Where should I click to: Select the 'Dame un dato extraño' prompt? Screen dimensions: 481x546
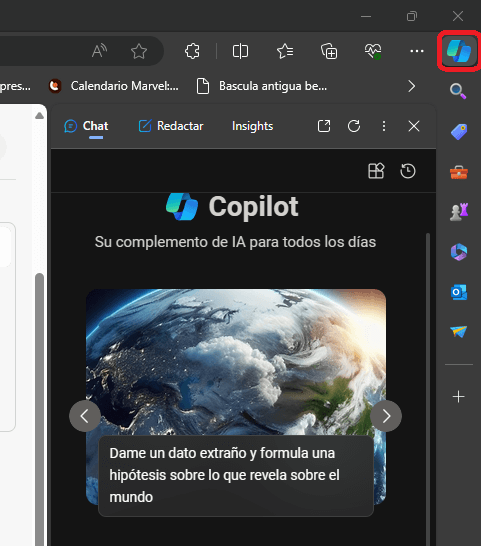pyautogui.click(x=236, y=475)
